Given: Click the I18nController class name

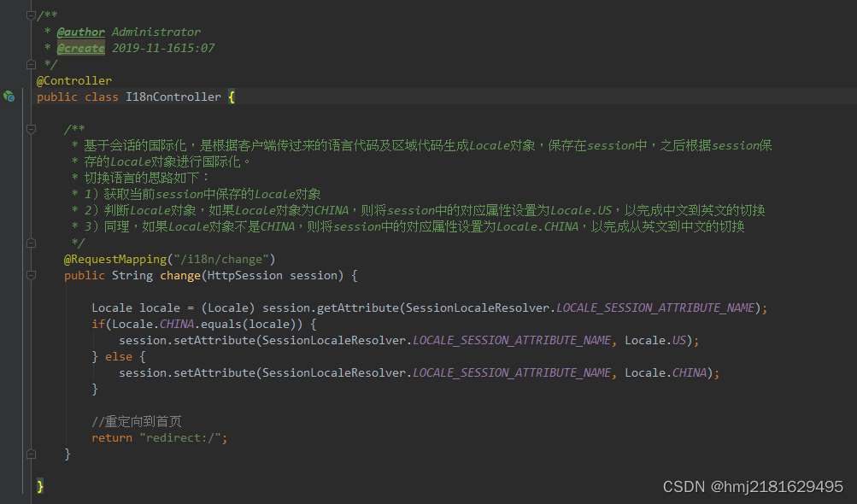Looking at the screenshot, I should (x=173, y=97).
